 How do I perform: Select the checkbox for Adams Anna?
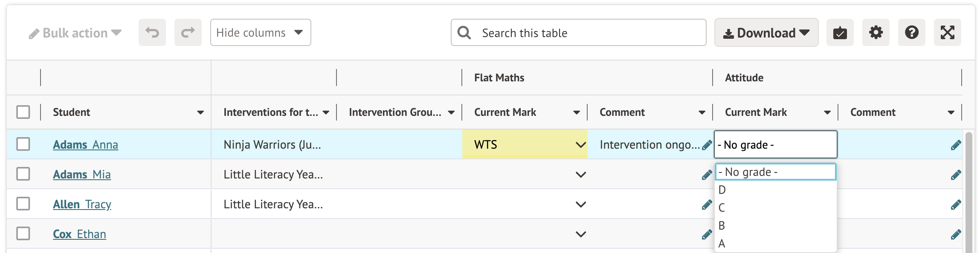click(x=23, y=144)
